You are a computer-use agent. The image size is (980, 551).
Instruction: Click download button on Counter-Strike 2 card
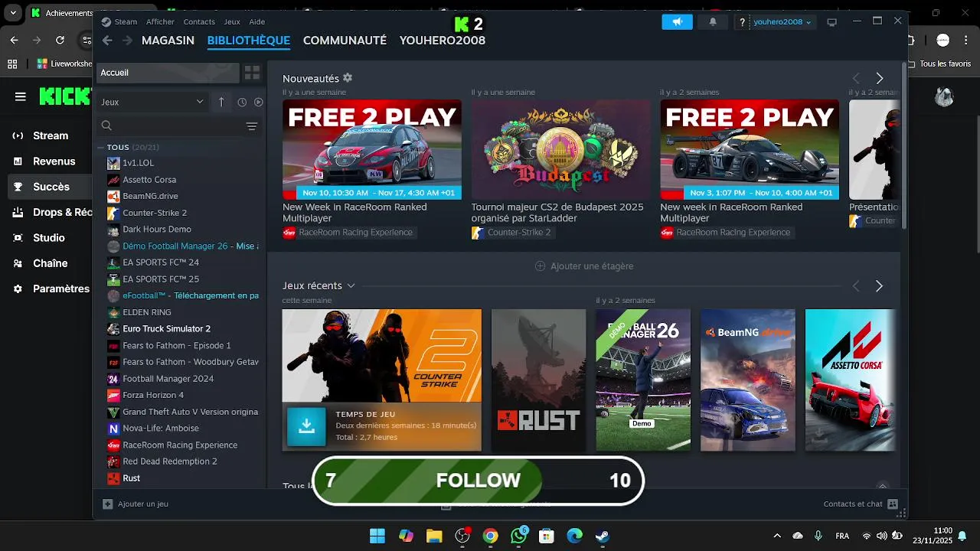pyautogui.click(x=306, y=426)
